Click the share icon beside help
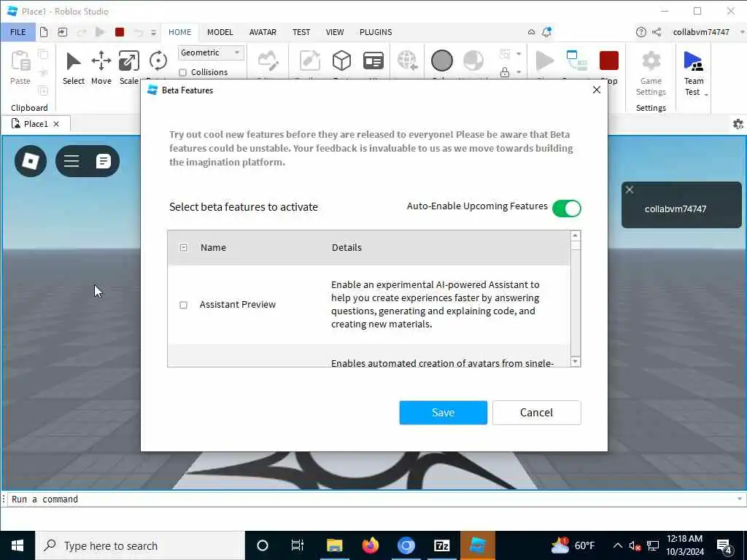The height and width of the screenshot is (560, 747). 657,32
